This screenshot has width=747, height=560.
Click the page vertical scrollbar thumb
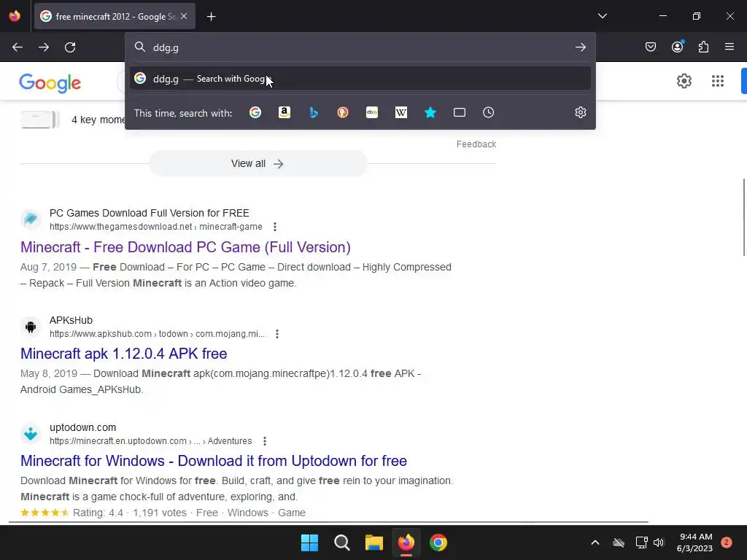pos(744,217)
